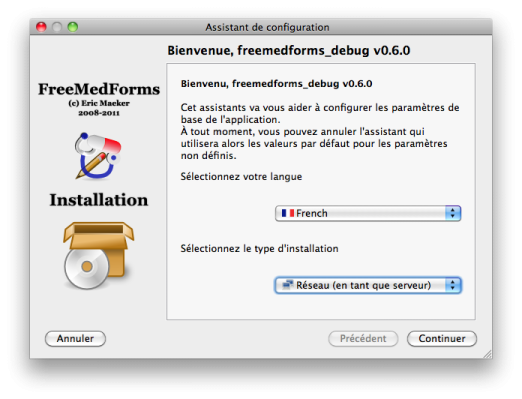Open the Réseau (en tant que serveur) dropdown
The image size is (522, 399).
[368, 285]
